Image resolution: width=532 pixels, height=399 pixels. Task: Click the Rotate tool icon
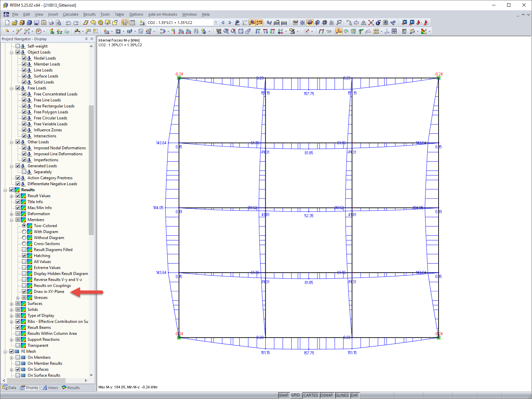pos(356,23)
